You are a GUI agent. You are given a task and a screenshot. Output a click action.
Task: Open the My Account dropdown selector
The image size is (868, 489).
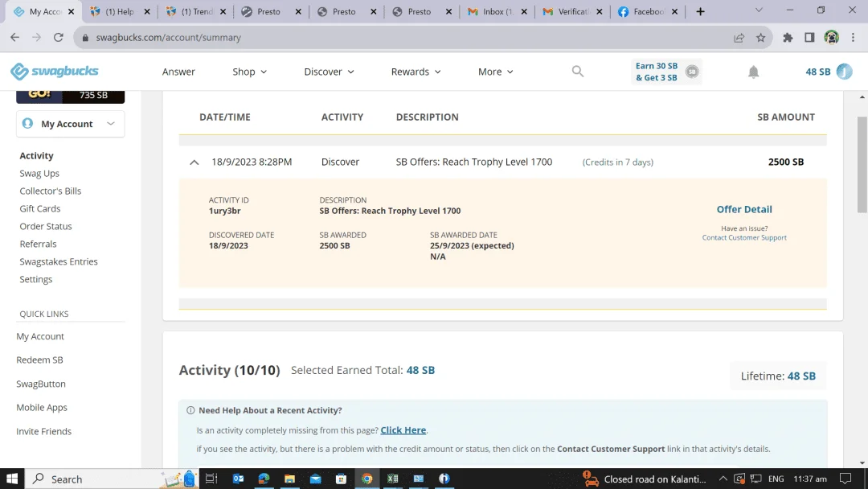70,124
